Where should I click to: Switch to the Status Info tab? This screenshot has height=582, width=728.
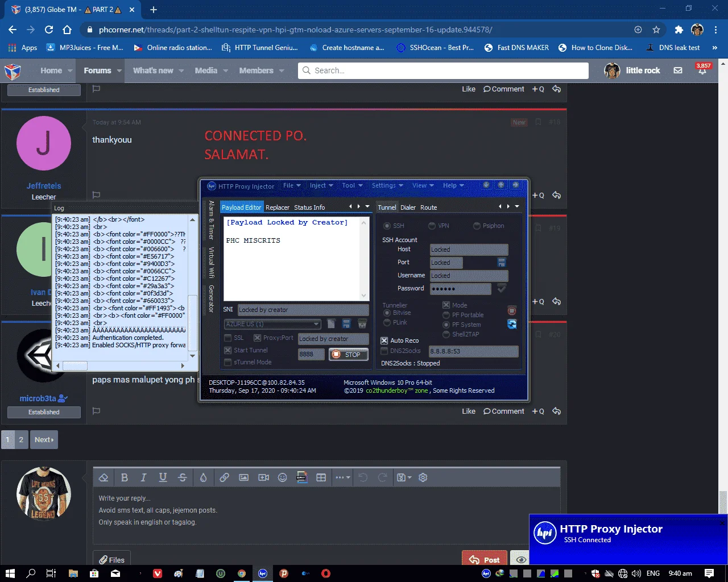tap(309, 207)
